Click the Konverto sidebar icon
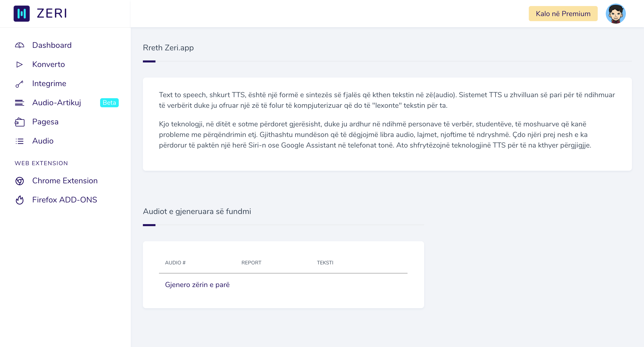 pos(20,64)
